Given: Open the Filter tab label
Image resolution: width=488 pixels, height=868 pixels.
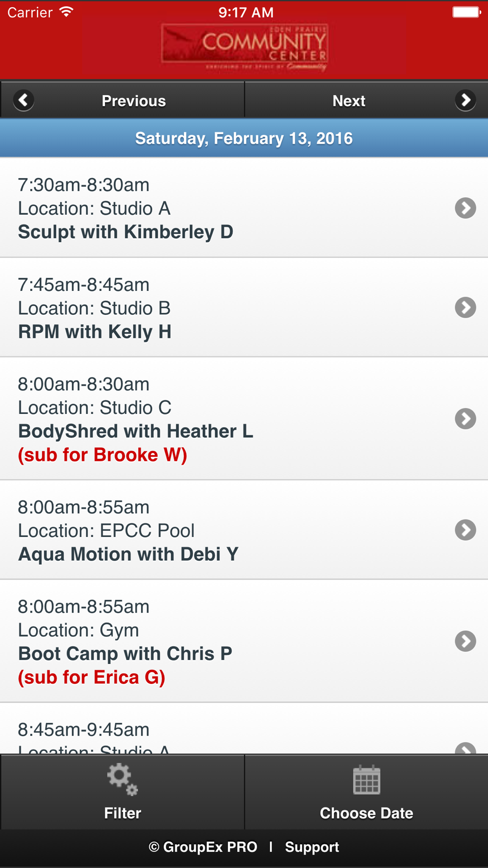Looking at the screenshot, I should (122, 813).
